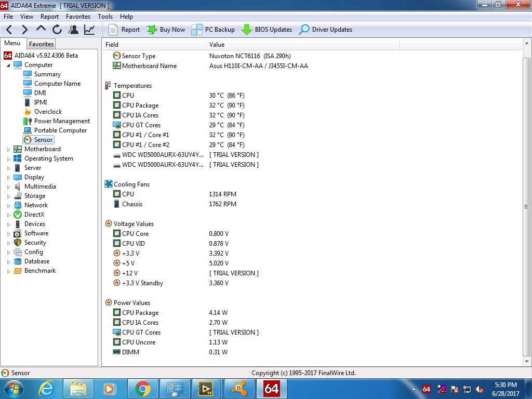Viewport: 532px width, 399px height.
Task: Expand the Multimedia tree node
Action: (x=8, y=187)
